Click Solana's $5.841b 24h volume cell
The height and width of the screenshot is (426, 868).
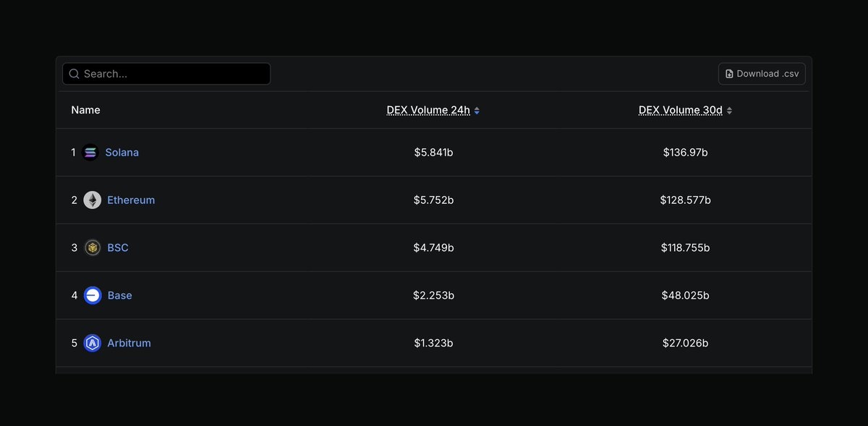[x=434, y=153]
